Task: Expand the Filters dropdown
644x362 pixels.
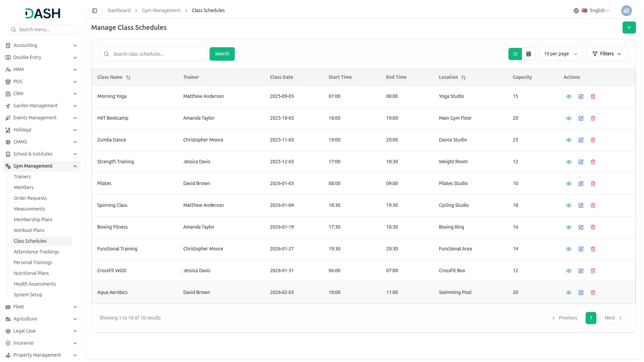Action: (x=607, y=54)
